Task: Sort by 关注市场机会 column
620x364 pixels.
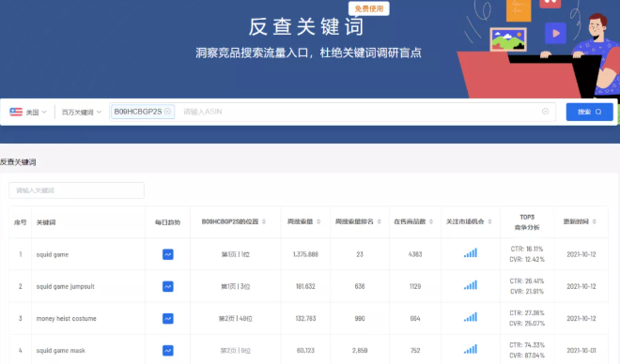Action: pos(490,222)
